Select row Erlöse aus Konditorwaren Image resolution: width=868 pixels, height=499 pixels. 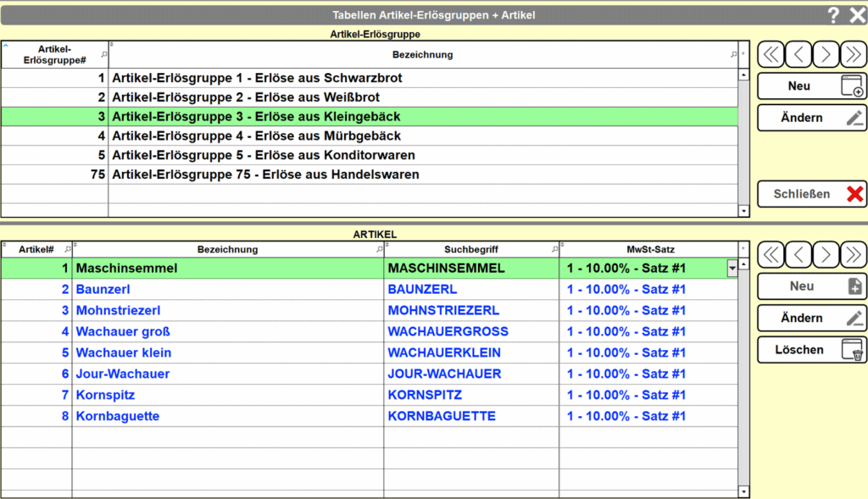[370, 155]
